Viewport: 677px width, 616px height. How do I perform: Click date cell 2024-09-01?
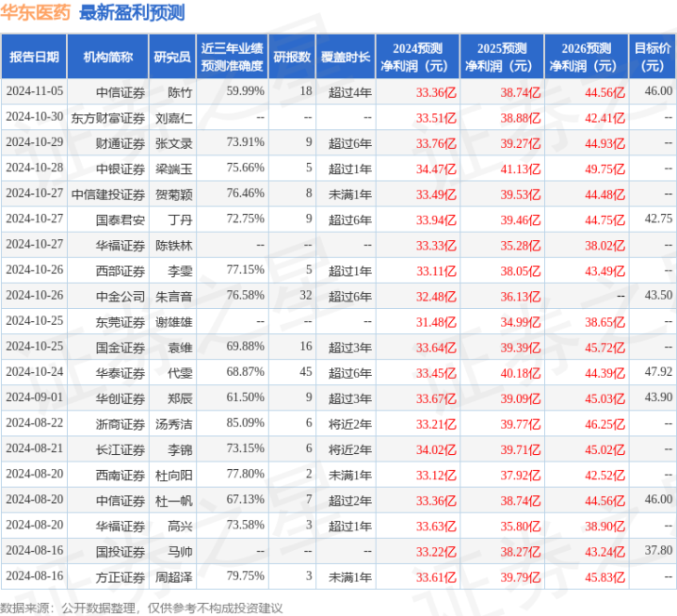[35, 397]
